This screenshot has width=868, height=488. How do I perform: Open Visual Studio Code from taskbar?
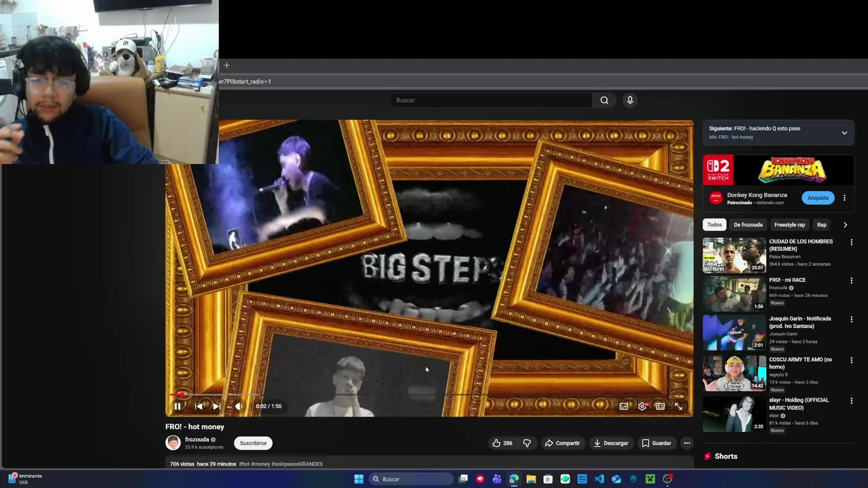pyautogui.click(x=599, y=479)
